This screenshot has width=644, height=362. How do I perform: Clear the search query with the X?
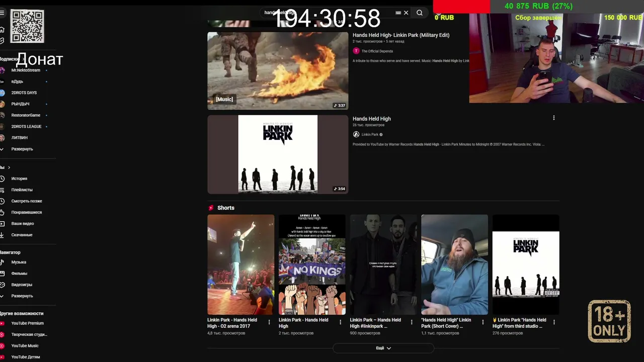pyautogui.click(x=406, y=13)
